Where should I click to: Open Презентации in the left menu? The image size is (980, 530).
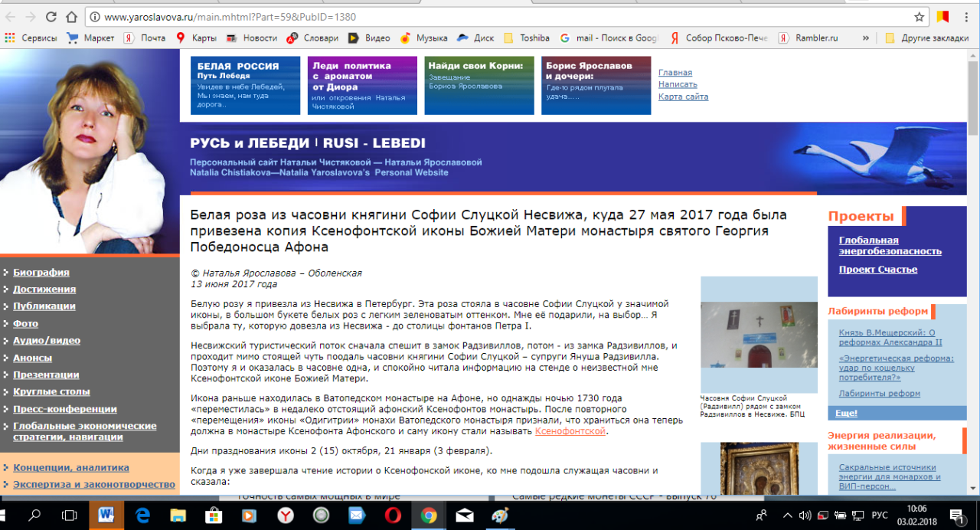pyautogui.click(x=46, y=375)
